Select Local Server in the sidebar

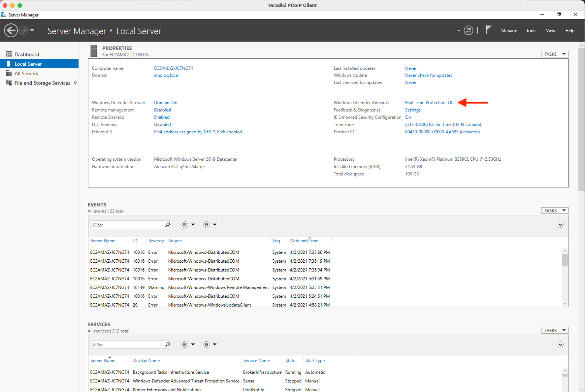click(39, 64)
